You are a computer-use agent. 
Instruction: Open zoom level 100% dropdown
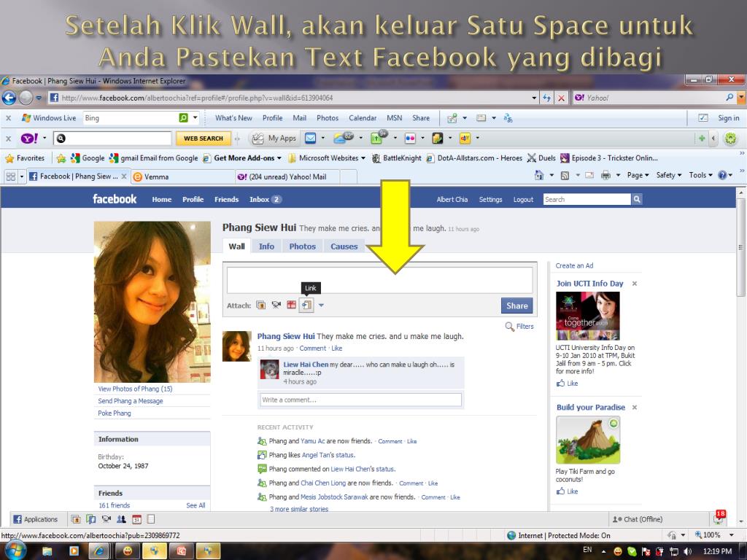point(731,535)
